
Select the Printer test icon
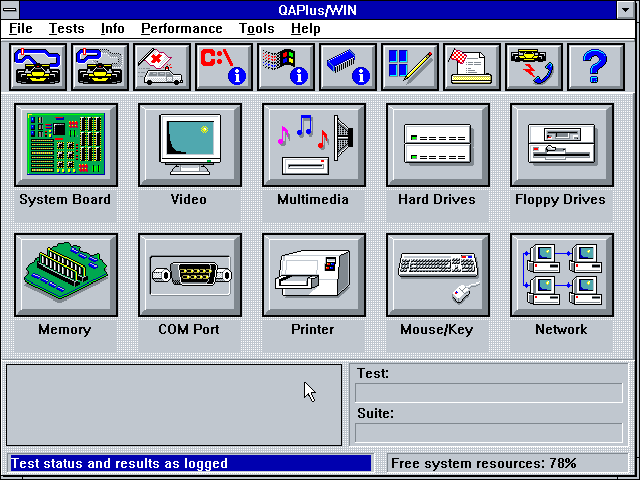tap(314, 275)
